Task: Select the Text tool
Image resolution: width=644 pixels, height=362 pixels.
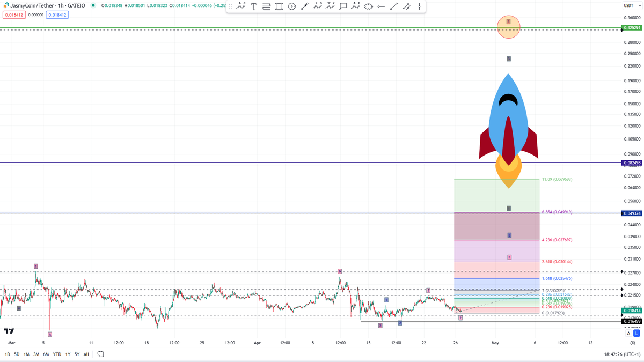Action: point(254,6)
